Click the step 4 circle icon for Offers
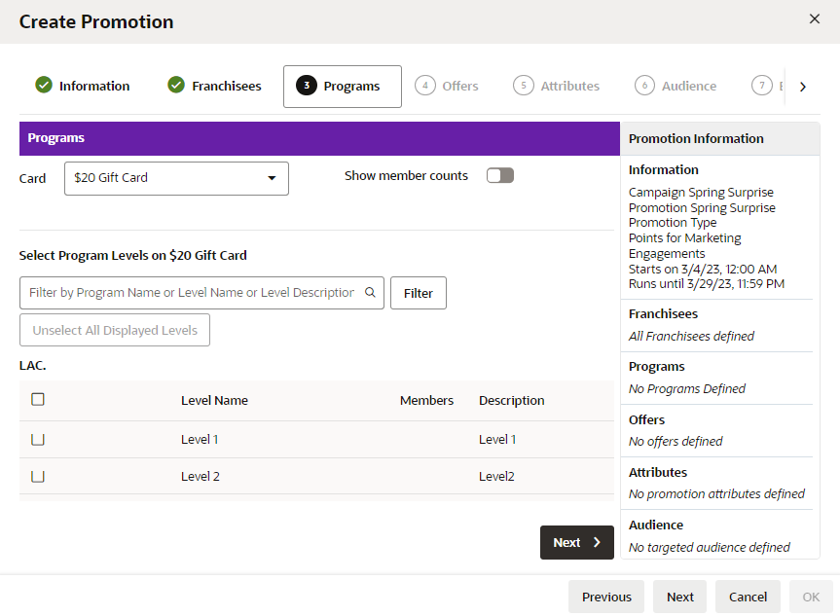 [x=424, y=86]
